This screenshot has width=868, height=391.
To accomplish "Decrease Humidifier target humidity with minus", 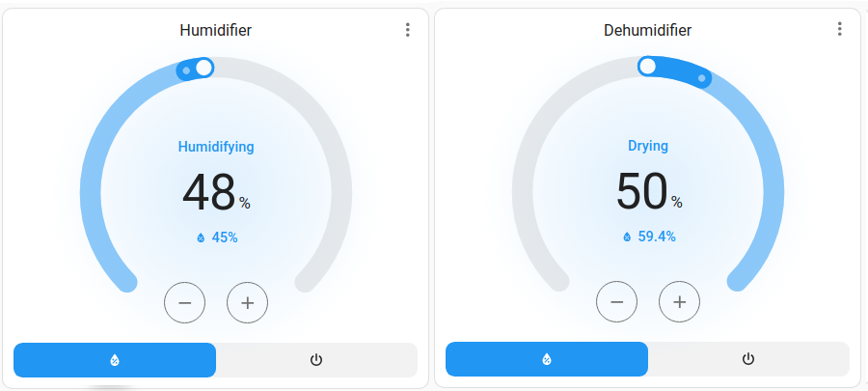I will click(x=185, y=303).
